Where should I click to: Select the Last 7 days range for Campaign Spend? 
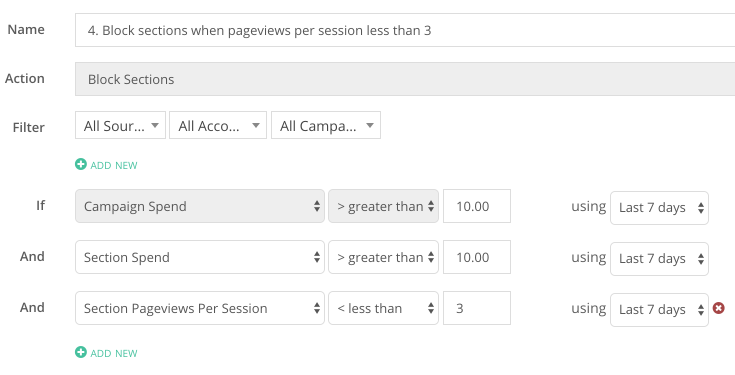[659, 208]
